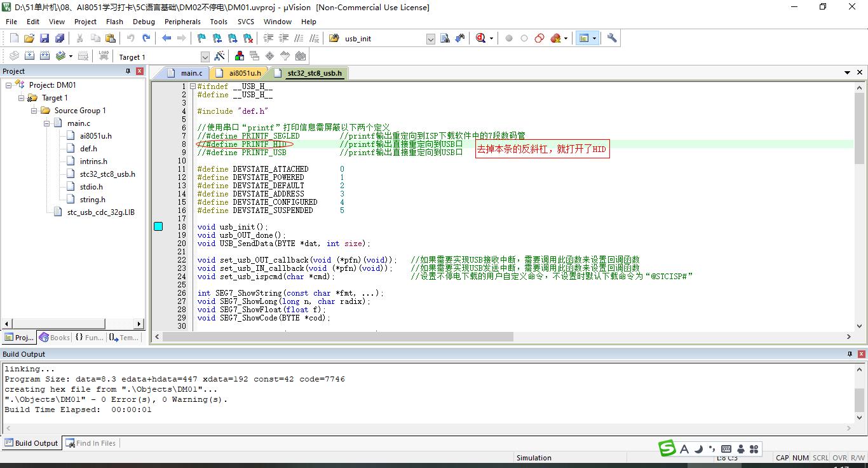The image size is (868, 468).
Task: Switch to Find In Files tab
Action: pyautogui.click(x=90, y=443)
